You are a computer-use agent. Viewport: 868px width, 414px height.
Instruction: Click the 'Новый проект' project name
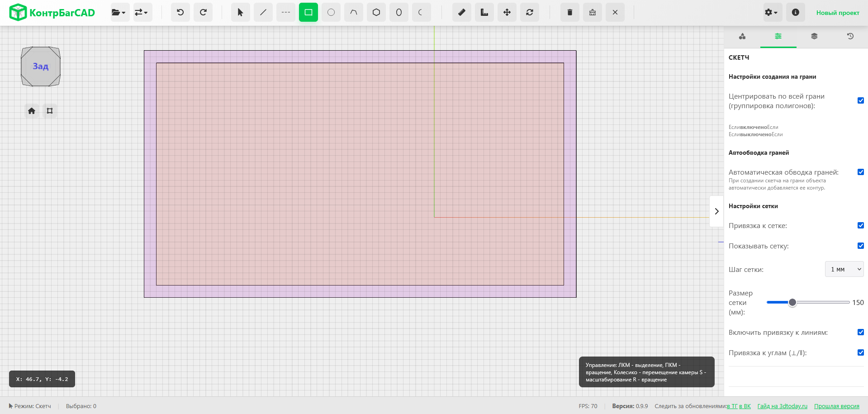pos(838,13)
